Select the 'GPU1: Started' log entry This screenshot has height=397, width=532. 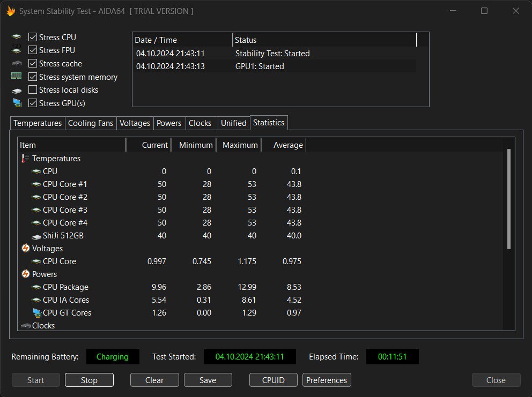tap(275, 66)
